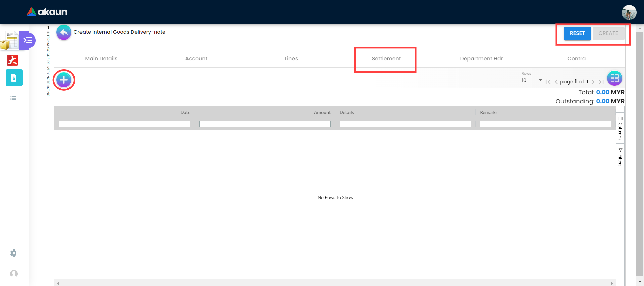This screenshot has width=644, height=286.
Task: Select the Settlement tab
Action: (386, 58)
